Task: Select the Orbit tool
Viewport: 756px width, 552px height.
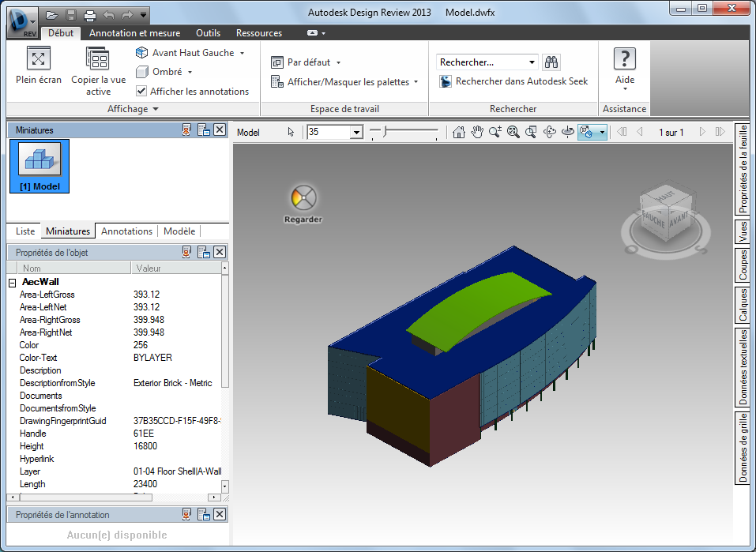Action: tap(549, 132)
